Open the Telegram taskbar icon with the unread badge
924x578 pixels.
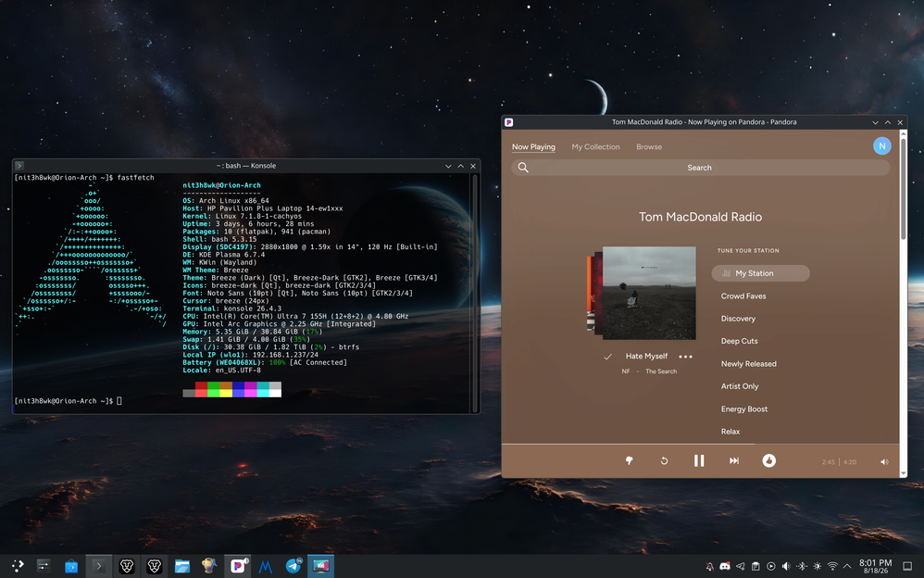(293, 566)
